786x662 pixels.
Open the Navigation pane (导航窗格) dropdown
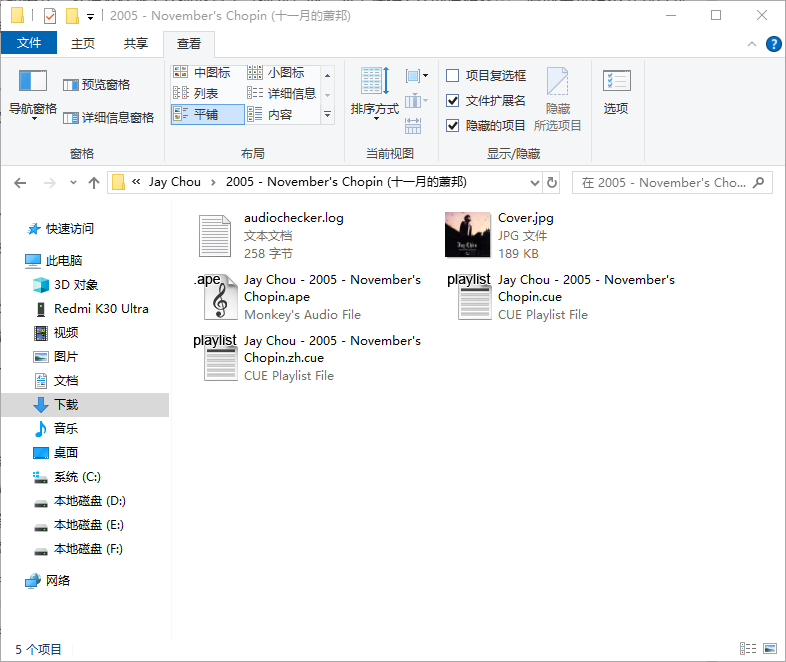click(33, 95)
